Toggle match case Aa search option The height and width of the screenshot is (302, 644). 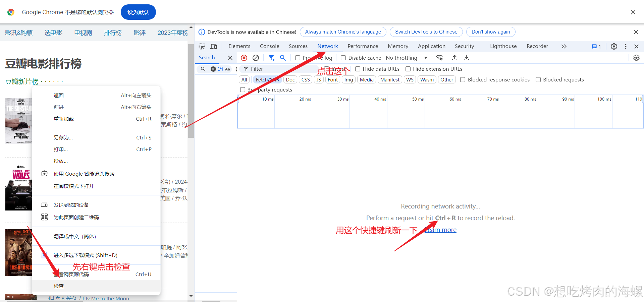(227, 69)
